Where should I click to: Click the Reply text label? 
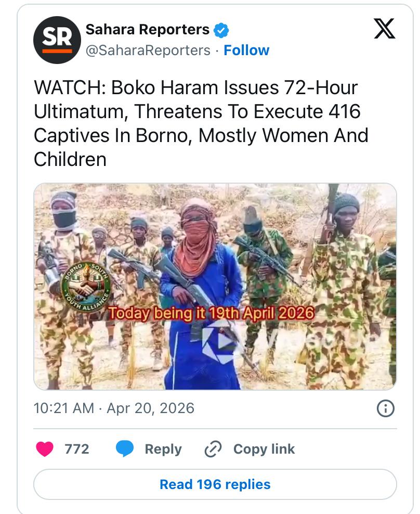(x=163, y=449)
